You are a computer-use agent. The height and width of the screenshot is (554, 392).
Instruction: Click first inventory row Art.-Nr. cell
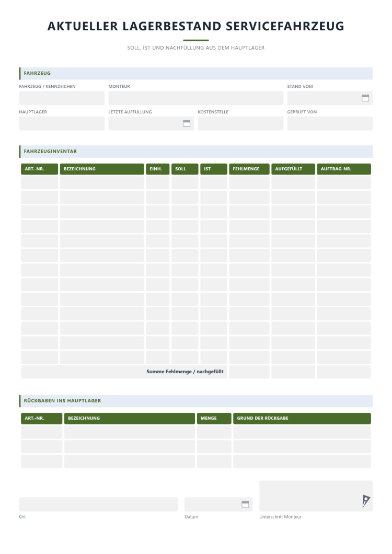[39, 183]
